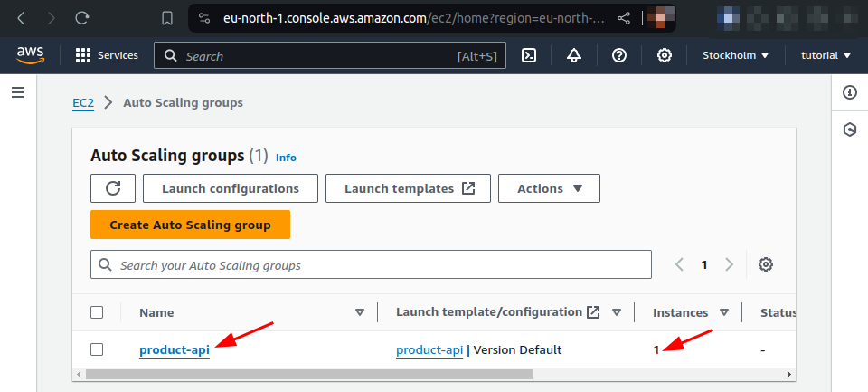The height and width of the screenshot is (392, 868).
Task: Reload the page in the browser
Action: (x=82, y=19)
